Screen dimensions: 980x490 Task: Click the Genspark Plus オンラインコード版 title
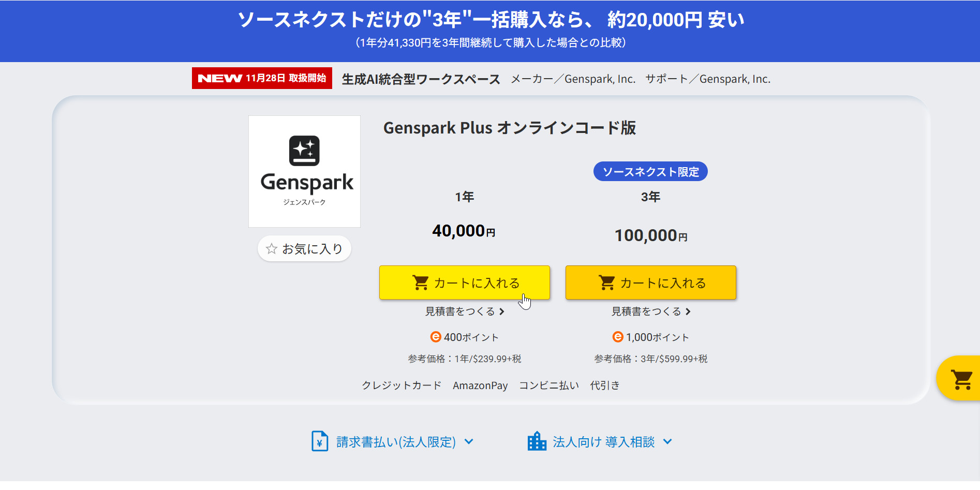pos(509,128)
